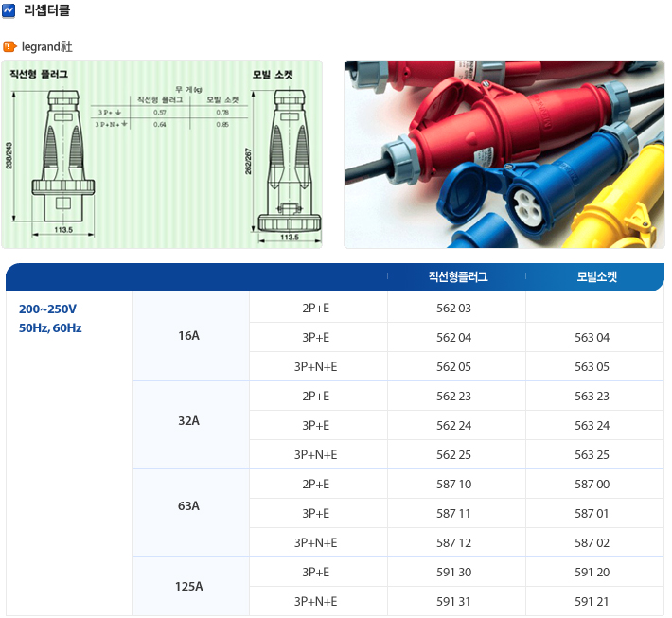Click part number 562 25

453,454
